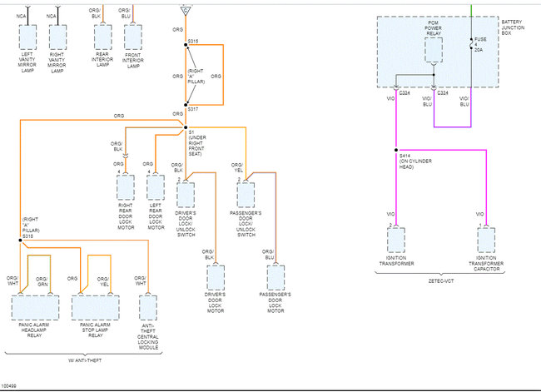Select the Panic Alarm Headlamp Relay box

pos(35,307)
